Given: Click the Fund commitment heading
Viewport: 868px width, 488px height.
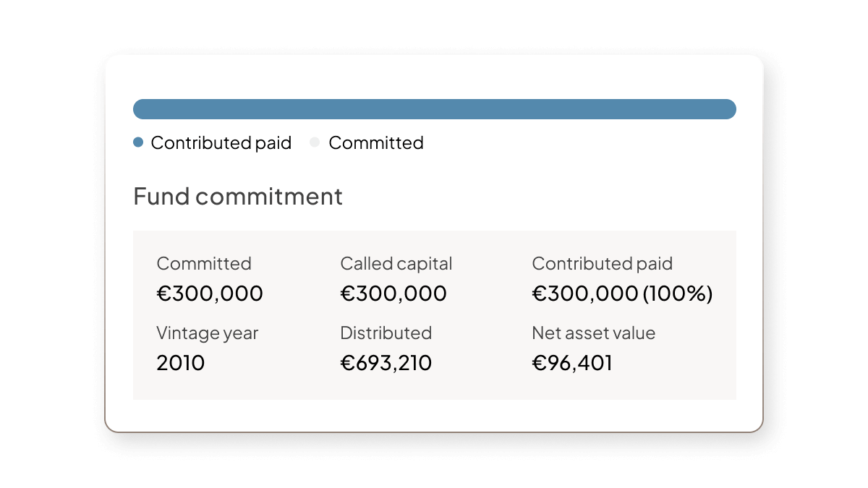Looking at the screenshot, I should pos(238,196).
